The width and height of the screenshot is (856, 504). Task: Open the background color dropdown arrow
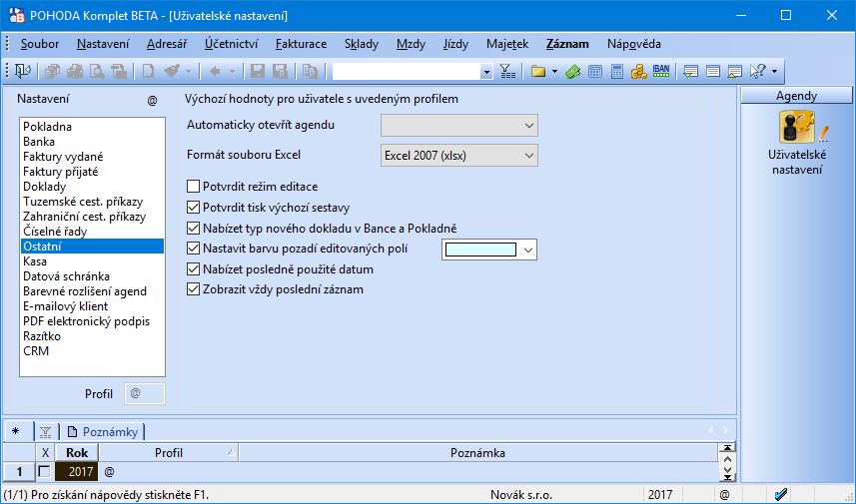point(528,250)
